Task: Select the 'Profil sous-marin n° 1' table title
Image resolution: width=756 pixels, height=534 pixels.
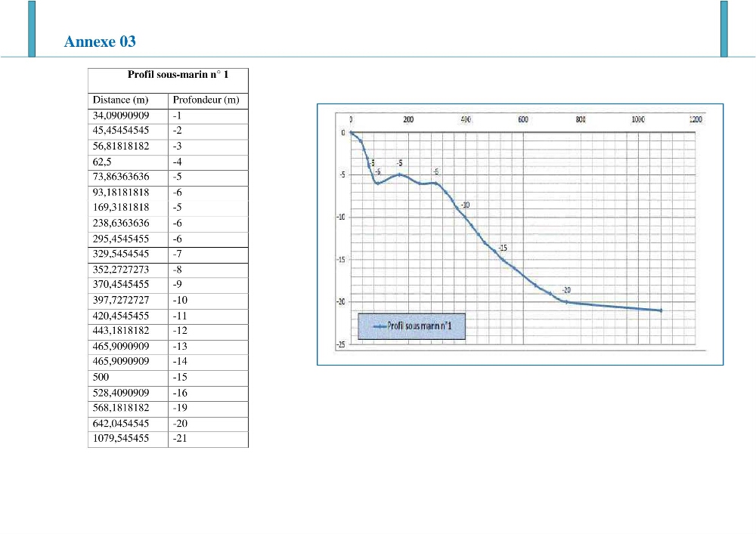Action: 178,75
